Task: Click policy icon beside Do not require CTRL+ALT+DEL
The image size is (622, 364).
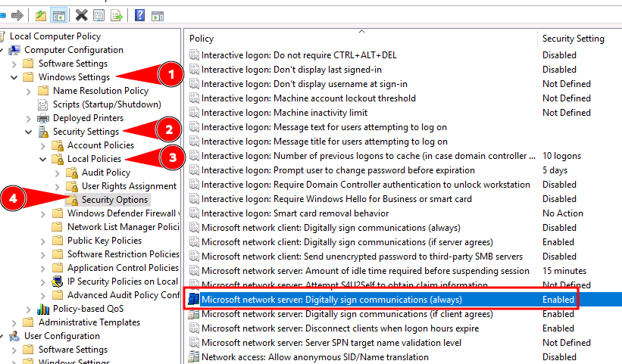Action: pyautogui.click(x=194, y=55)
